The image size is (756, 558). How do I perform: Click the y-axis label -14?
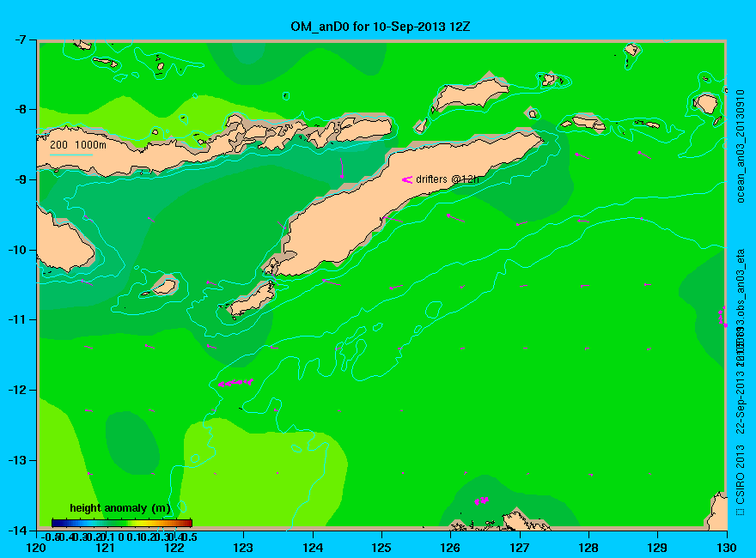click(x=17, y=530)
